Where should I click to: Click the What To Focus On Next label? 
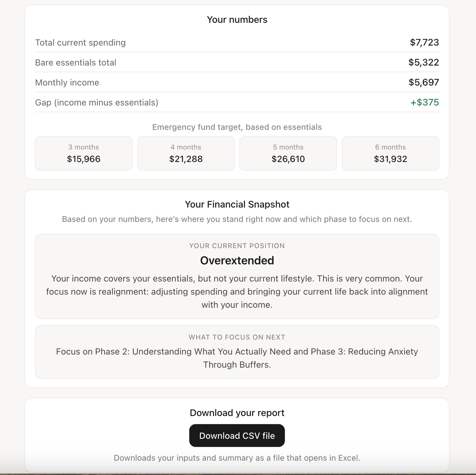(x=237, y=337)
